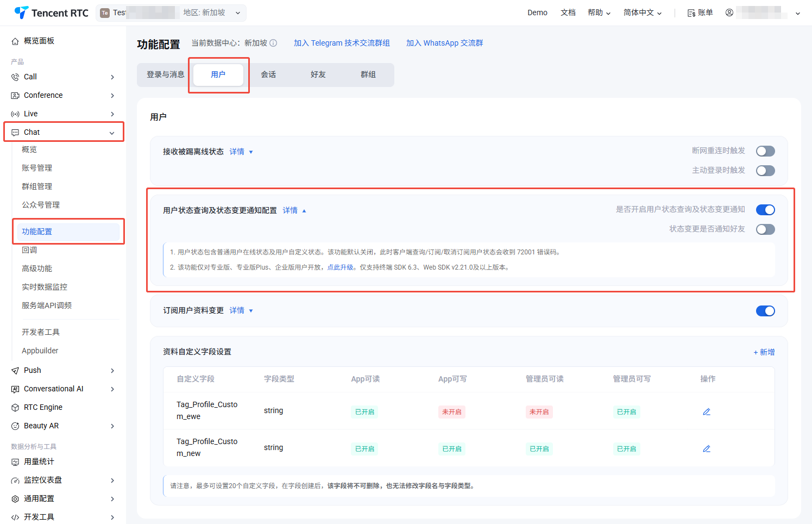812x524 pixels.
Task: Open the user account dropdown arrow
Action: (798, 13)
